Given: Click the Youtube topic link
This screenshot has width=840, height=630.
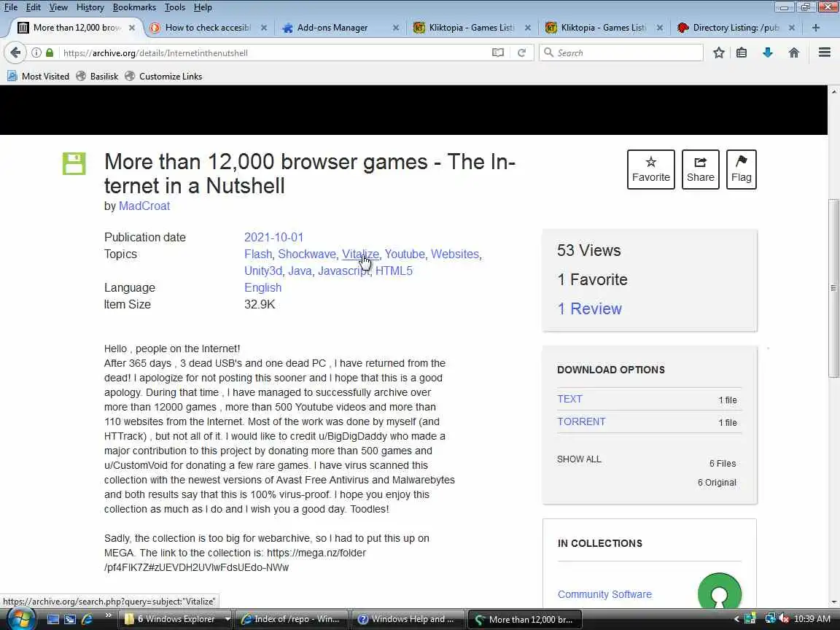Looking at the screenshot, I should [405, 254].
